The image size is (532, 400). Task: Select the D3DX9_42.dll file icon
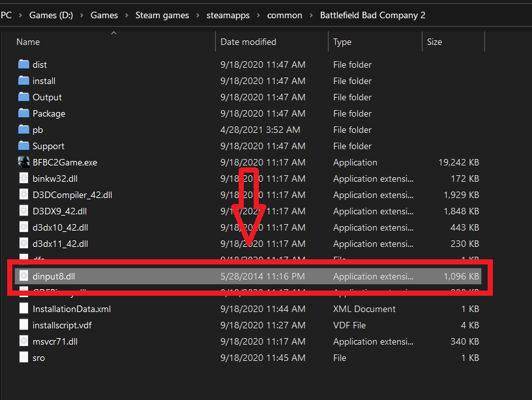(x=23, y=211)
